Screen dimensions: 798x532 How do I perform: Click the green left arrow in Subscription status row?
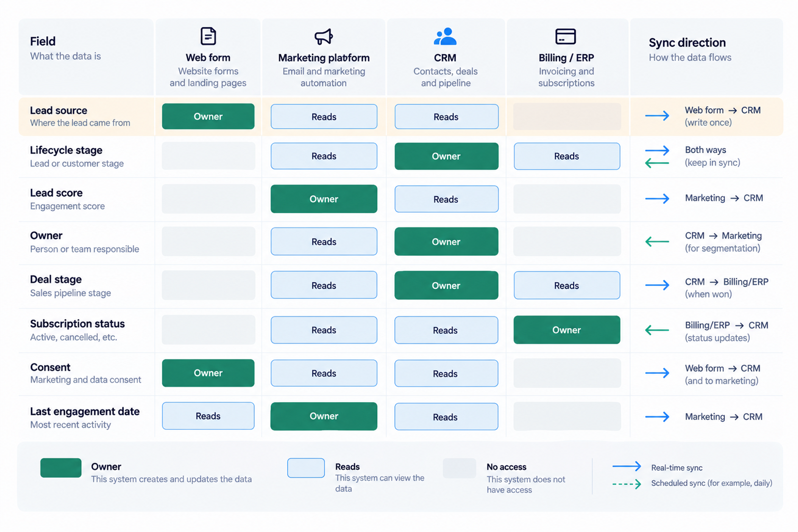(x=657, y=330)
